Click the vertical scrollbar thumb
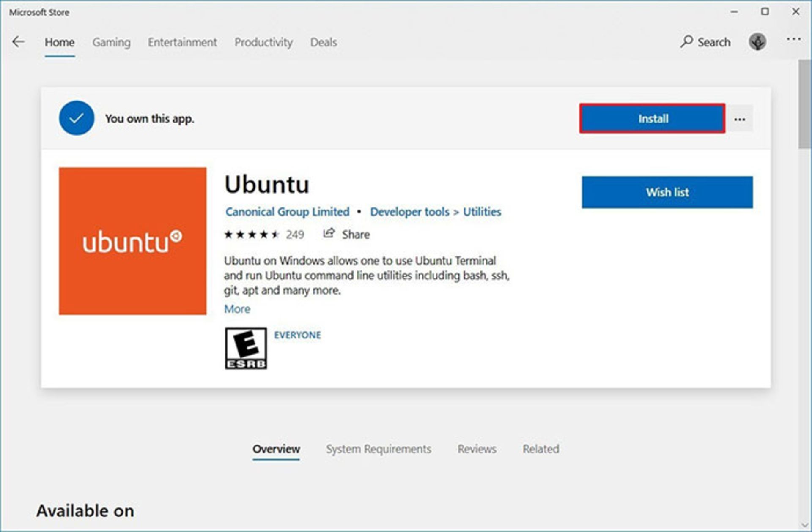The height and width of the screenshot is (532, 812). click(804, 104)
